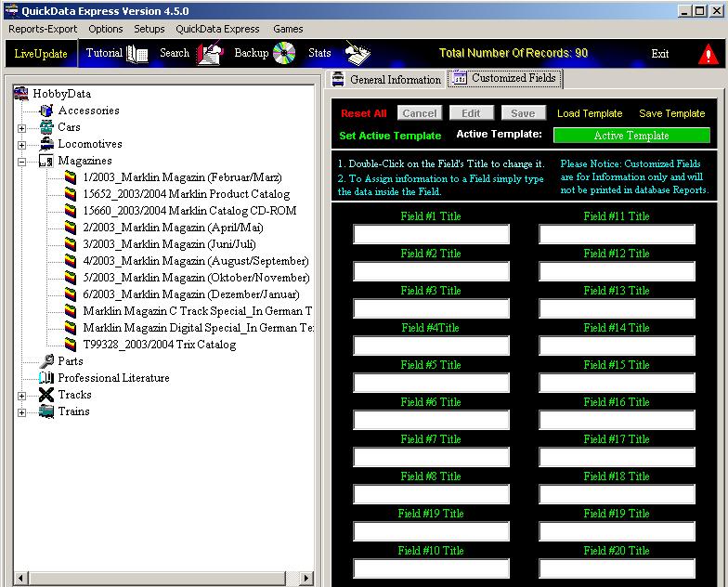The image size is (728, 587).
Task: Click the Backup CD icon
Action: click(x=284, y=53)
